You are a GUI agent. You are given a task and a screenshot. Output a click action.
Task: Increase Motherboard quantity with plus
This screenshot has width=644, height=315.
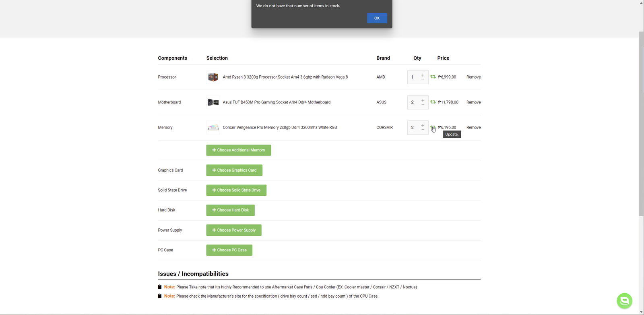point(423,100)
